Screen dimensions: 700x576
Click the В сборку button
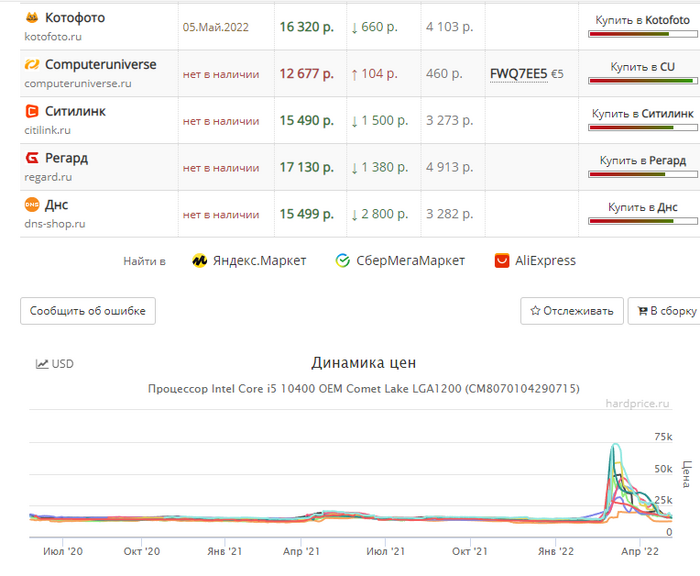[665, 311]
